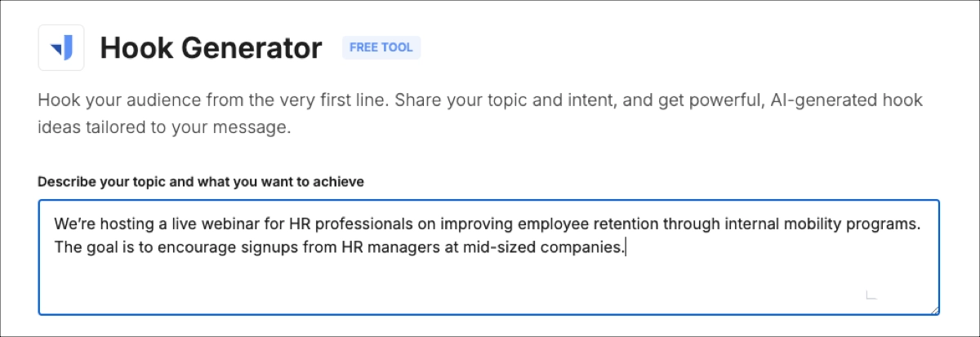This screenshot has height=337, width=980.
Task: Click the Hook Generator logo icon
Action: click(61, 48)
